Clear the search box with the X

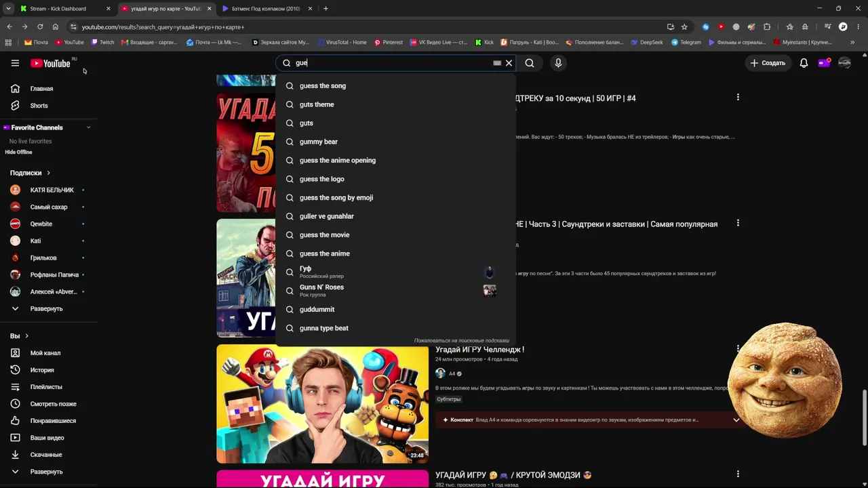pos(509,63)
